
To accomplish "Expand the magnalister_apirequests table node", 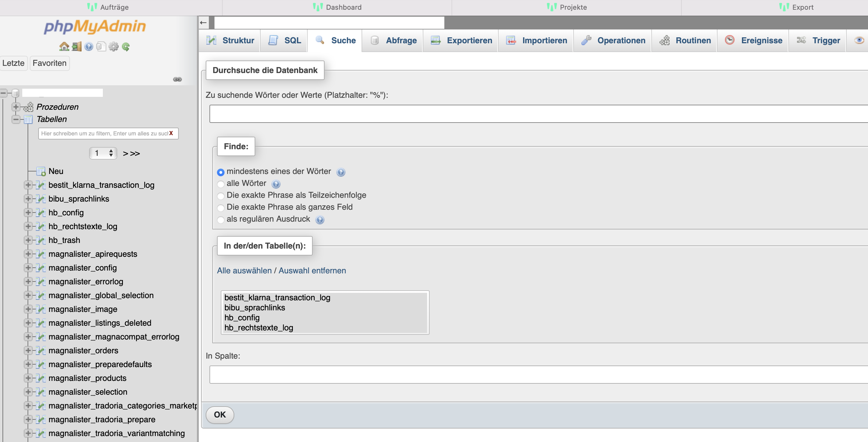I will coord(28,254).
